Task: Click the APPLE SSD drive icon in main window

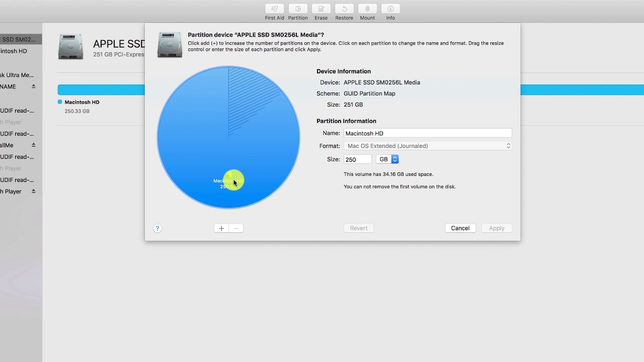Action: (x=70, y=47)
